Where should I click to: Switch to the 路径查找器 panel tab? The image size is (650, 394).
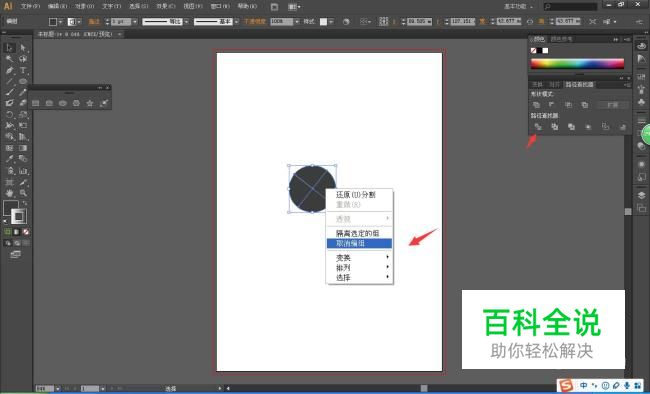click(579, 85)
